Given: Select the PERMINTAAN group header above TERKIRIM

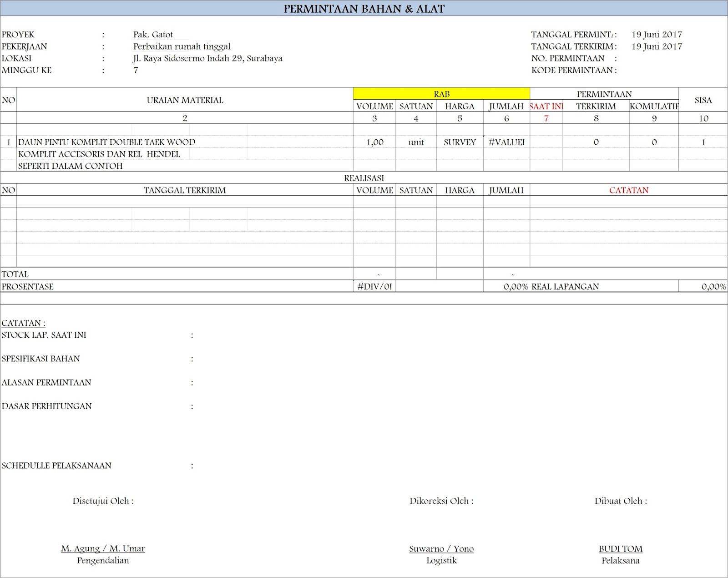Looking at the screenshot, I should (x=604, y=94).
